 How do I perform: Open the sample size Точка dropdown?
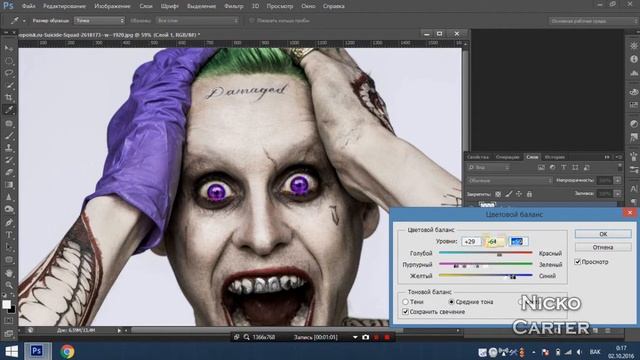coord(99,20)
